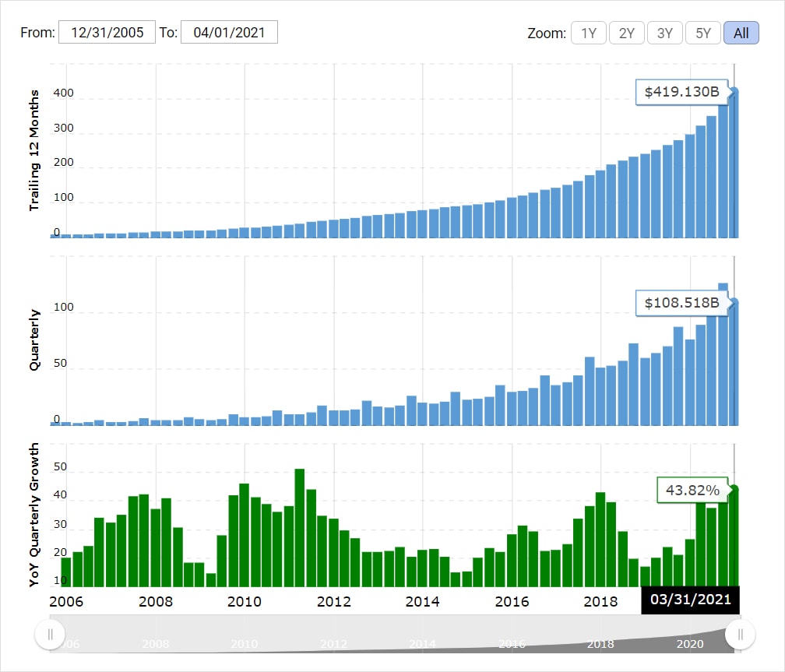Click the tallest bar in the Quarterly chart
The height and width of the screenshot is (672, 785).
click(723, 354)
